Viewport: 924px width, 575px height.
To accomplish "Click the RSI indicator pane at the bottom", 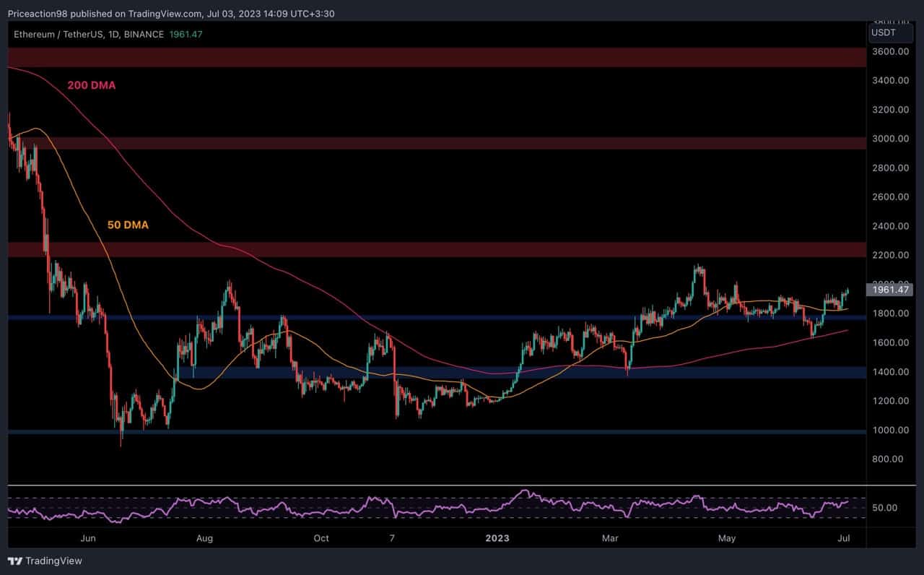I will pyautogui.click(x=433, y=507).
